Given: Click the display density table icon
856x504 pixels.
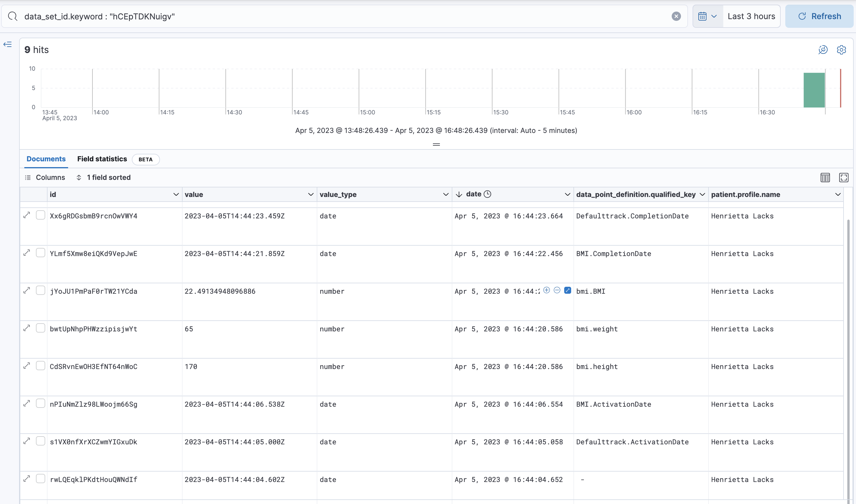Looking at the screenshot, I should tap(825, 177).
